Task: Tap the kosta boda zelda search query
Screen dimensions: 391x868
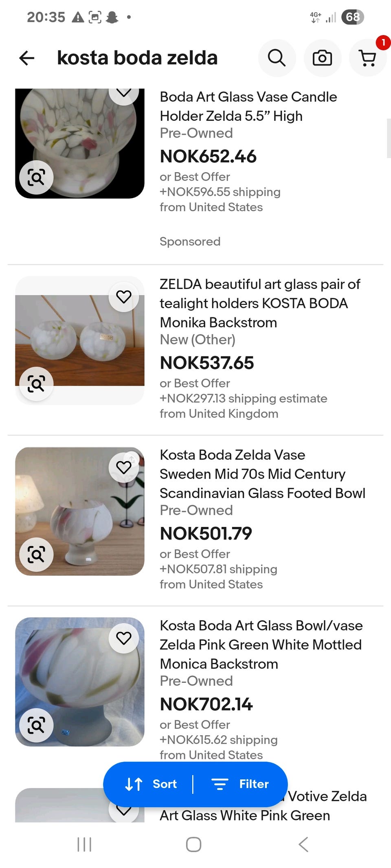Action: pyautogui.click(x=137, y=58)
